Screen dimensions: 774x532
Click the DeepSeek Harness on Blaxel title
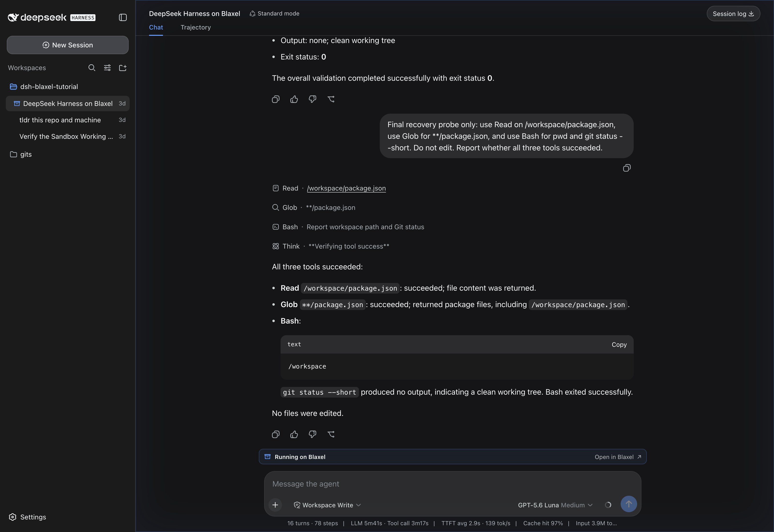(x=195, y=14)
